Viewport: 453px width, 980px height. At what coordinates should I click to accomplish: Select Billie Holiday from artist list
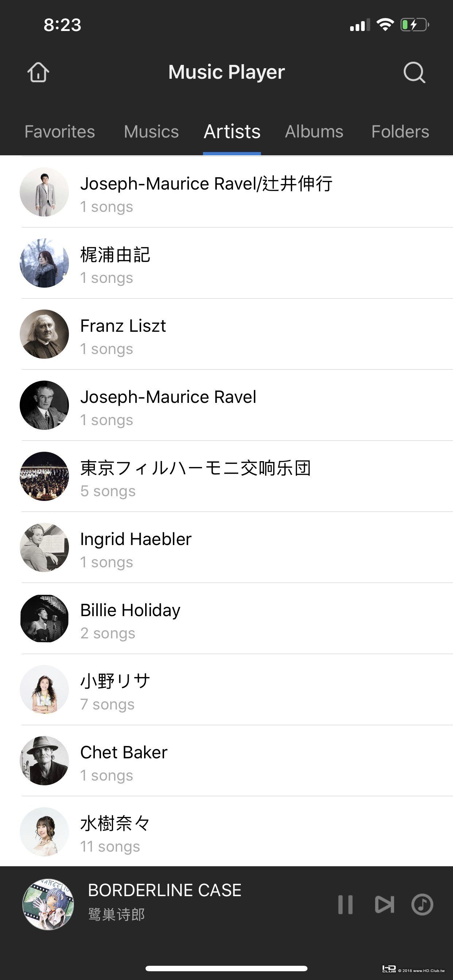click(130, 611)
